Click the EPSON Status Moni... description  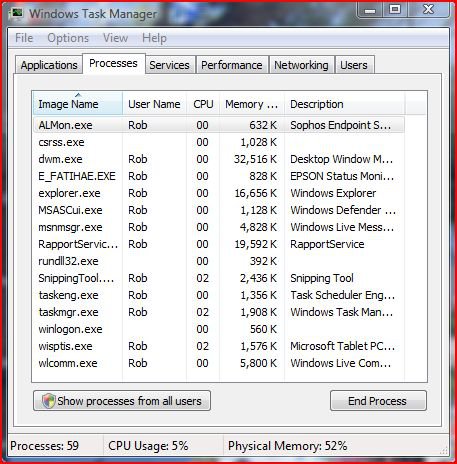[342, 176]
